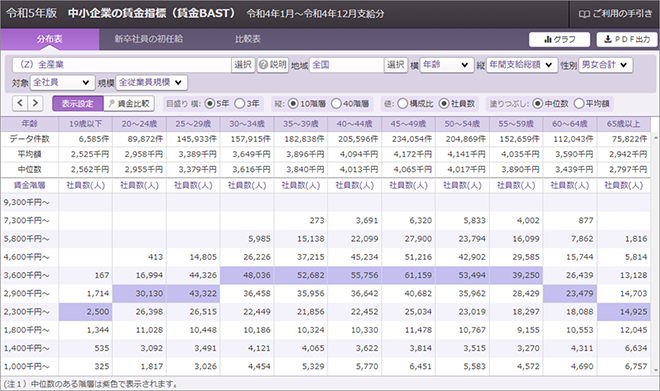The image size is (660, 391).
Task: Click the 1,000千円~ wage tier row label
Action: tap(30, 367)
